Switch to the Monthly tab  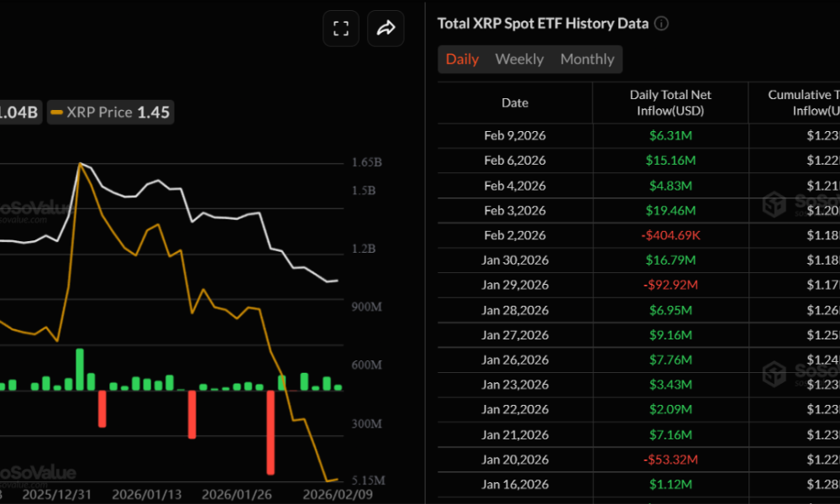[587, 59]
